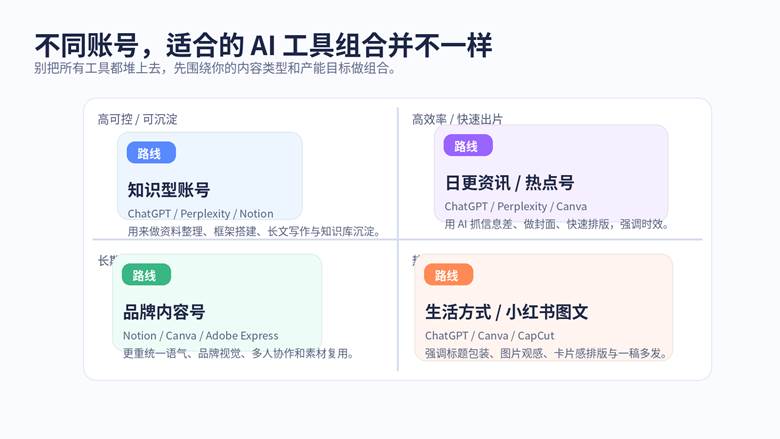Viewport: 780px width, 439px height.
Task: Click the subtitle starting with 别把所有工具都堆上去
Action: 214,70
